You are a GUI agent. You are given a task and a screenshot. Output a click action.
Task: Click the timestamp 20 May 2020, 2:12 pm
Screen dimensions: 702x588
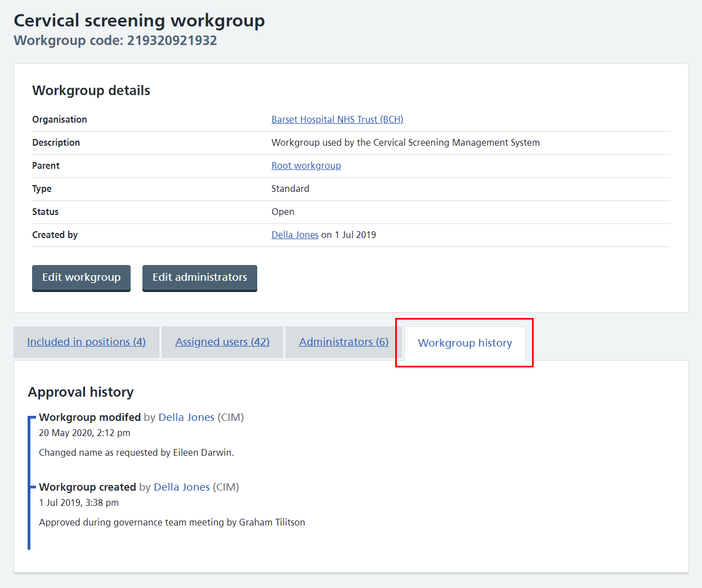84,433
